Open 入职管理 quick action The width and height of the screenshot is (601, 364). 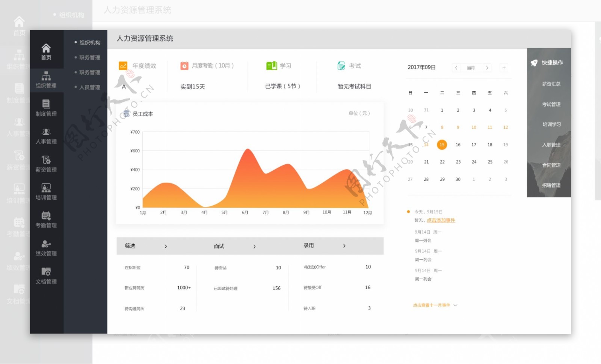[551, 145]
